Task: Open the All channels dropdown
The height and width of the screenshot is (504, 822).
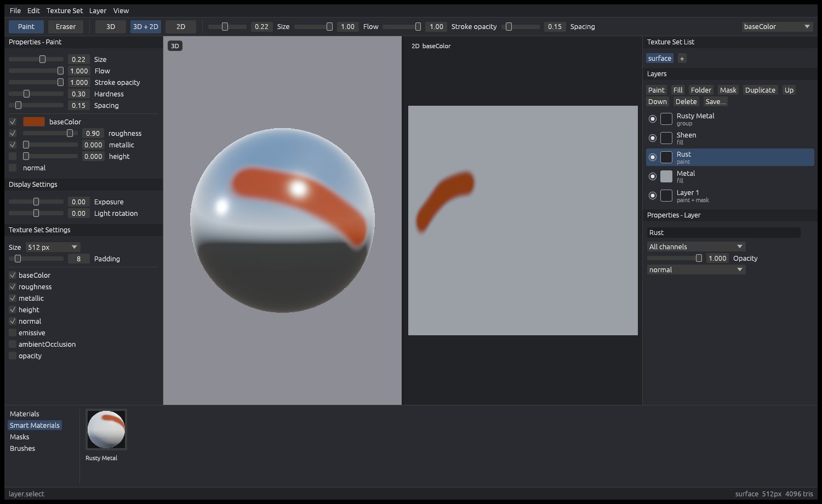Action: (x=696, y=247)
